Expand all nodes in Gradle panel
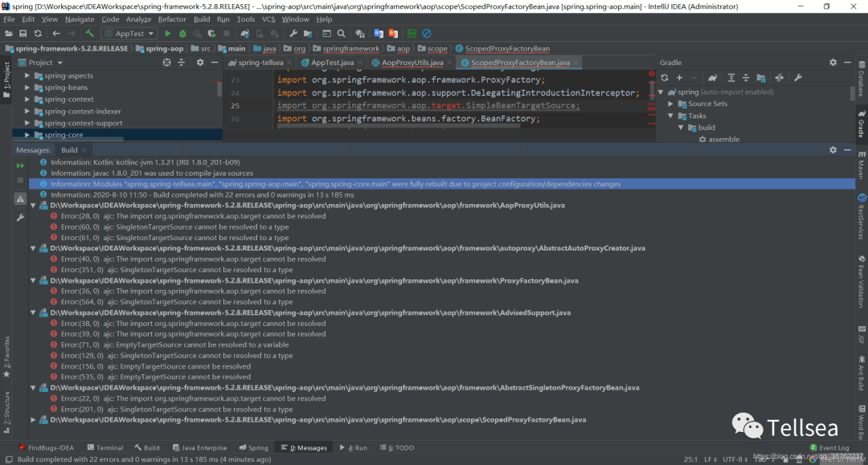868x465 pixels. (x=731, y=78)
